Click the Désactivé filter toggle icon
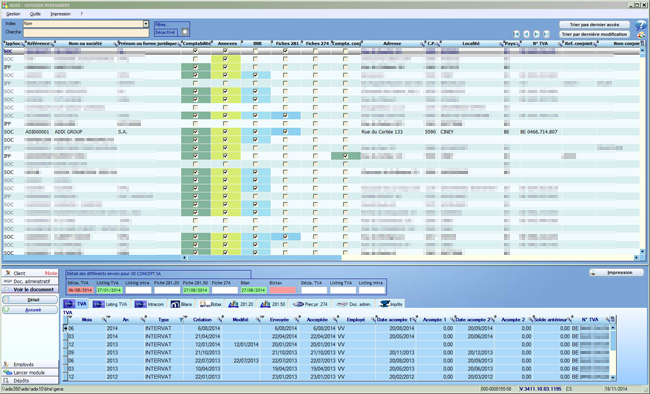 pos(185,32)
